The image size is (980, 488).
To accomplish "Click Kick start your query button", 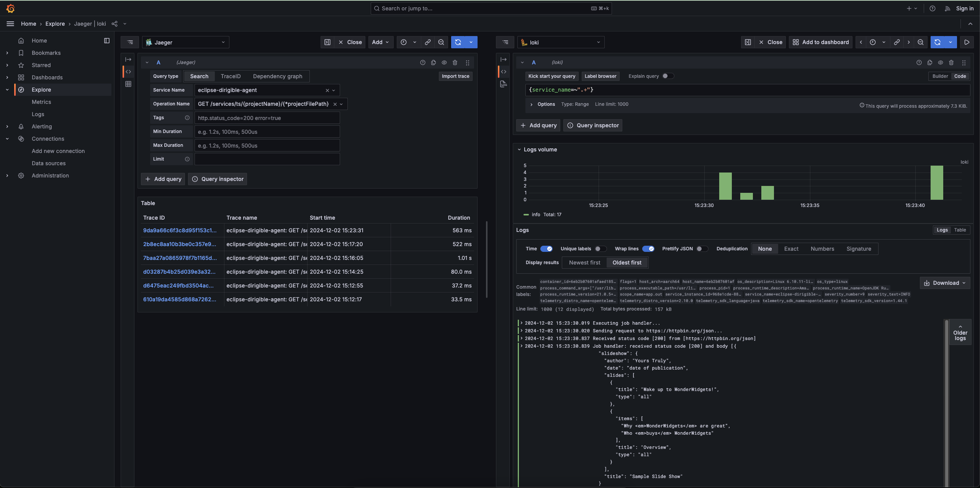I will pos(552,76).
